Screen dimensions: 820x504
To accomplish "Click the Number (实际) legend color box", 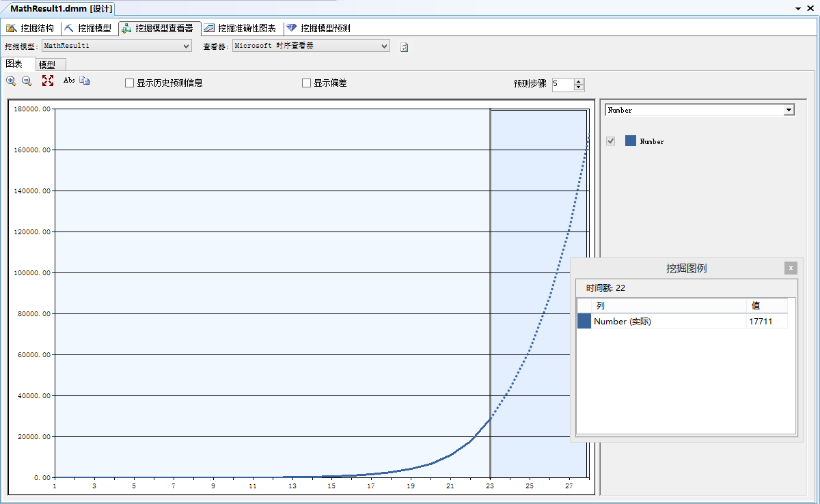I will click(x=584, y=321).
